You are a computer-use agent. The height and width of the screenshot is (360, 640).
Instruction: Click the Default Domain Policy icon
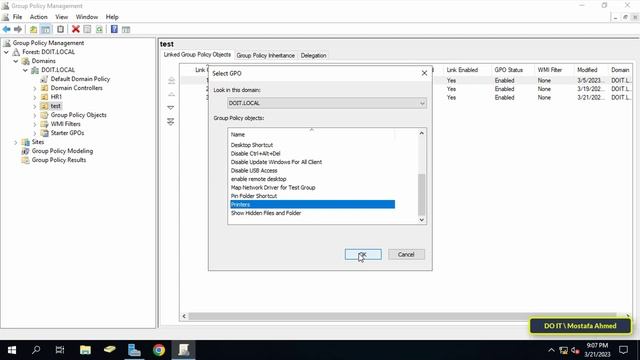tap(44, 79)
